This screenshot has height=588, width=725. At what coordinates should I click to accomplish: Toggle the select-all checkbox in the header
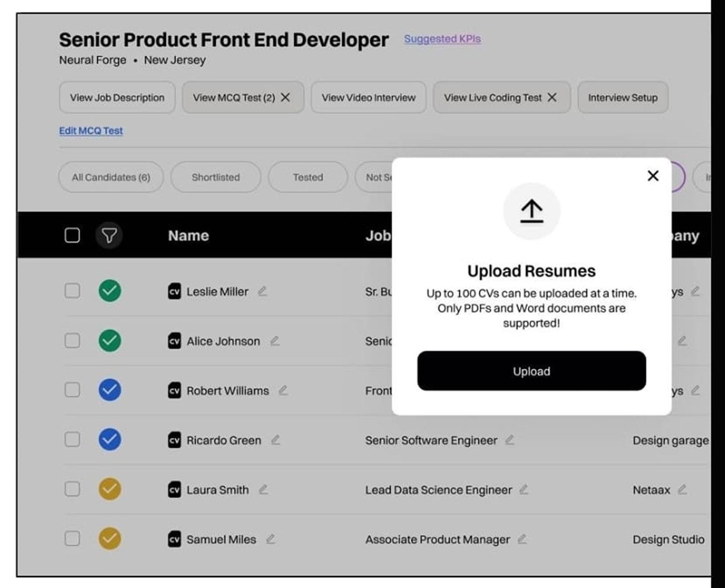72,235
